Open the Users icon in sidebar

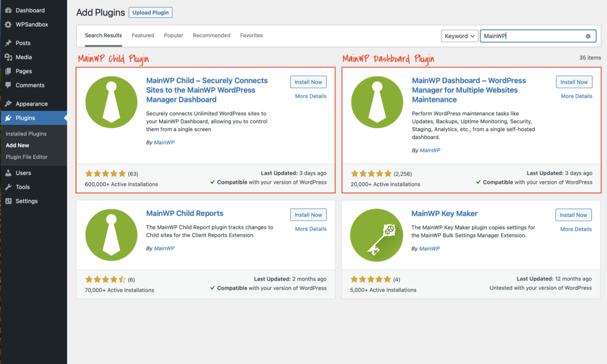9,174
